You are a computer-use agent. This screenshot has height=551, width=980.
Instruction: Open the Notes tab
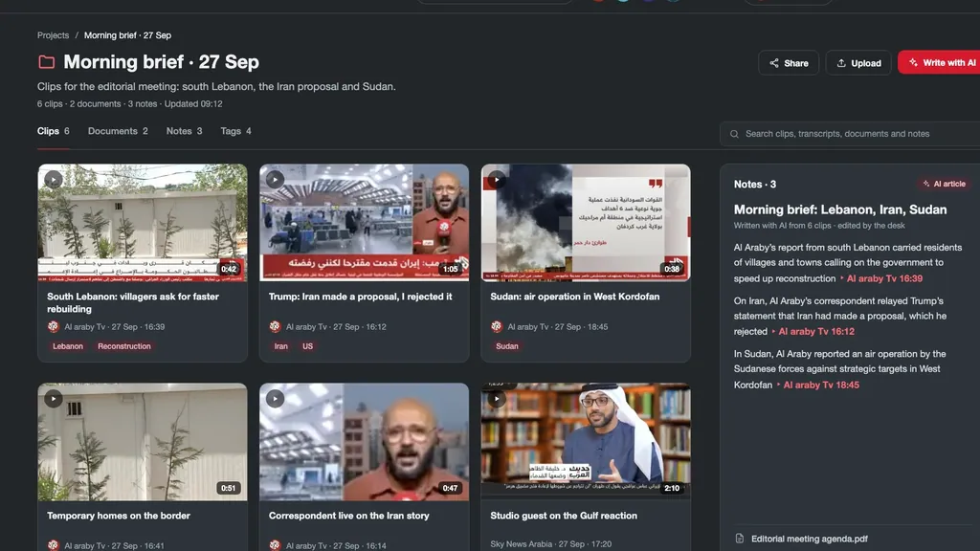(185, 131)
